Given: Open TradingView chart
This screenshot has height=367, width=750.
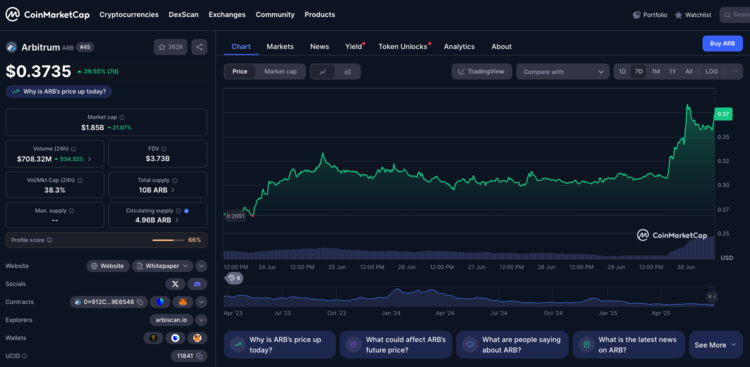Looking at the screenshot, I should 482,72.
